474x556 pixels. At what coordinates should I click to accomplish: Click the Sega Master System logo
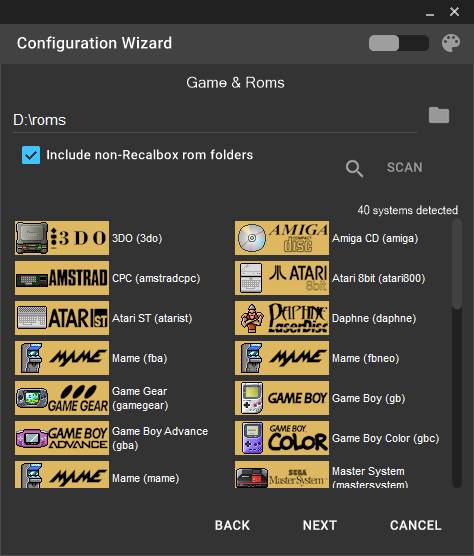pyautogui.click(x=282, y=474)
